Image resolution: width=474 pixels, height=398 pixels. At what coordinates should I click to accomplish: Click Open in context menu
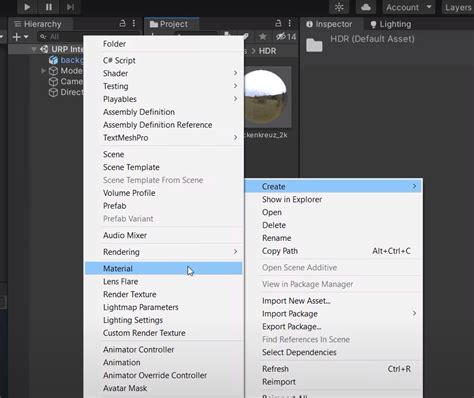(333, 212)
